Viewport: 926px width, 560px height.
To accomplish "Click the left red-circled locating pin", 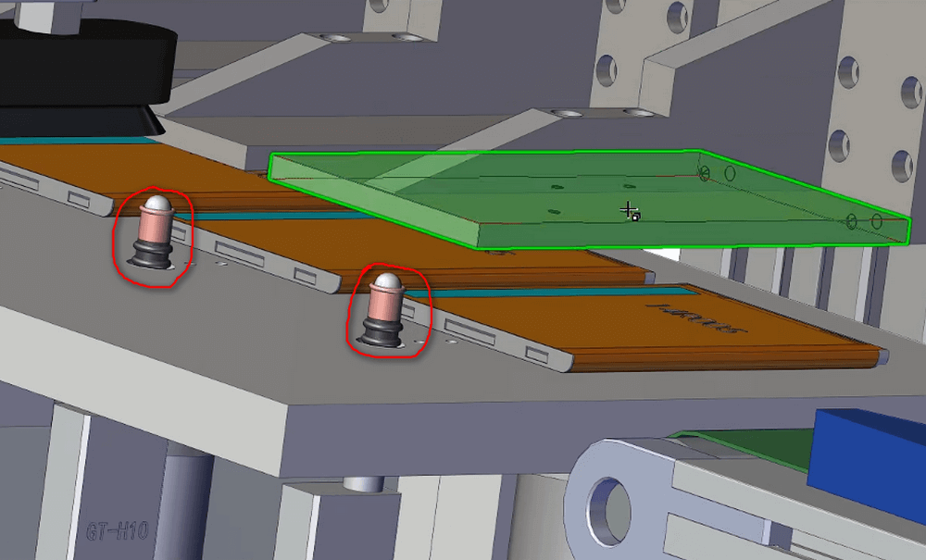I will pyautogui.click(x=153, y=231).
